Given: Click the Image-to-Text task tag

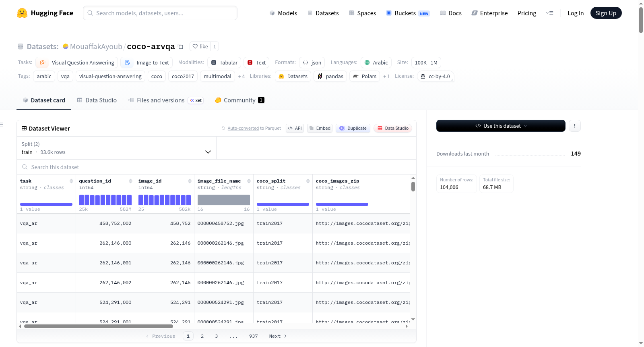Looking at the screenshot, I should pyautogui.click(x=147, y=62).
